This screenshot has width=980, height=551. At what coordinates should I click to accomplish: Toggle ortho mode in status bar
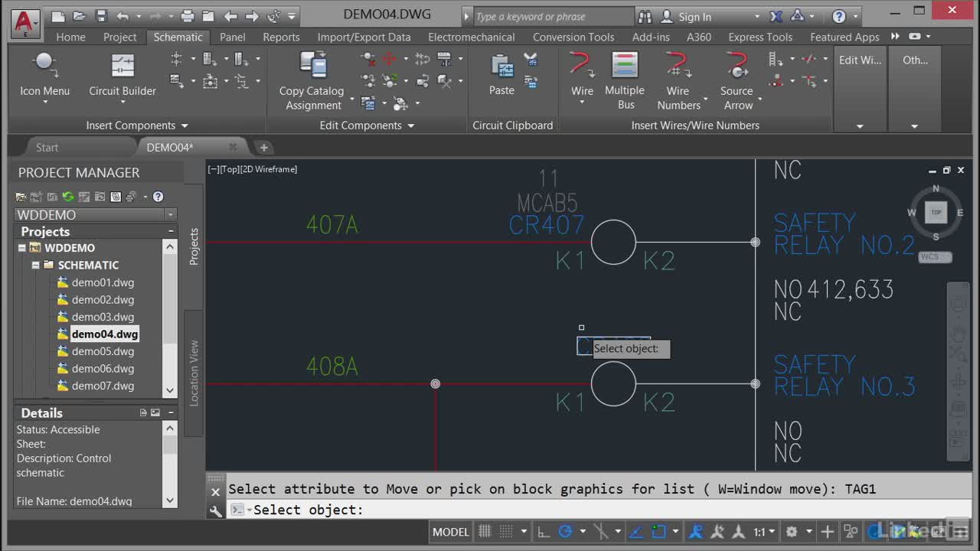coord(543,531)
